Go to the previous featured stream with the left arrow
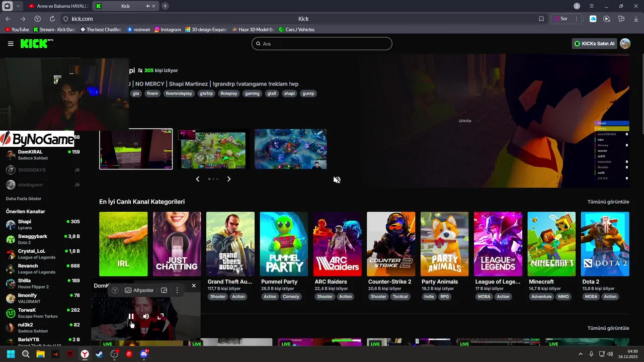The height and width of the screenshot is (362, 644). click(197, 179)
